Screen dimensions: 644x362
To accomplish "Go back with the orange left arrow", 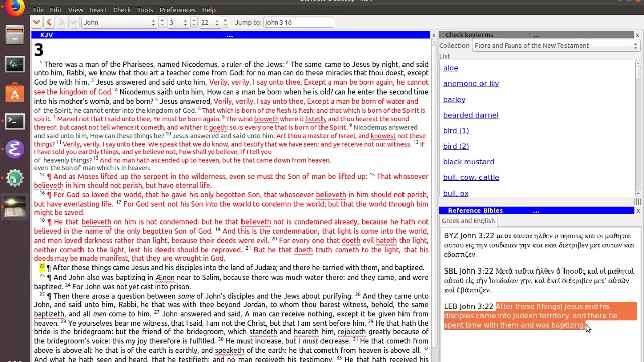I will click(49, 22).
